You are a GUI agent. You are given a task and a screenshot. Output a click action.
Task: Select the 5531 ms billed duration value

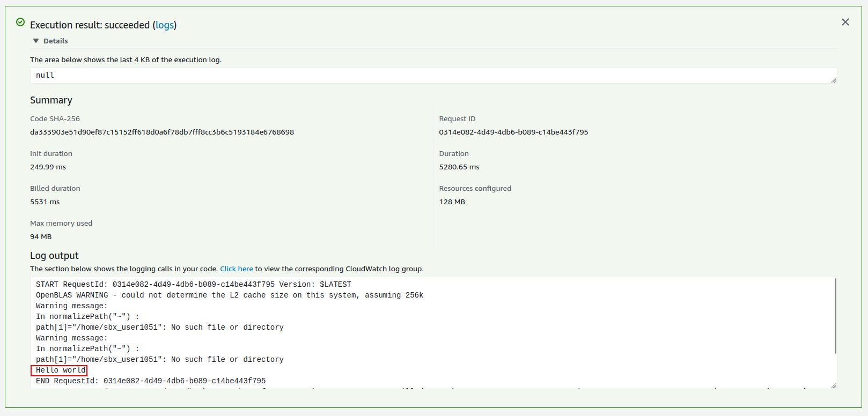(x=45, y=202)
